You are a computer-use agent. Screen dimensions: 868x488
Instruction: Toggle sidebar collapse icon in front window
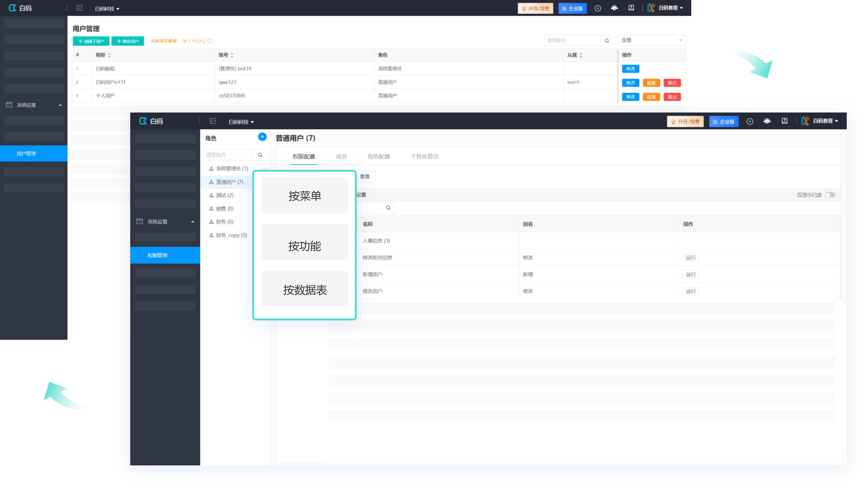(212, 121)
